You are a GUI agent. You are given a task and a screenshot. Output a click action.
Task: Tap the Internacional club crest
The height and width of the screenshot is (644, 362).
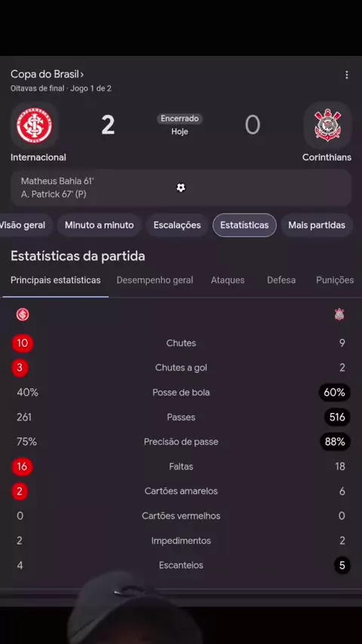click(x=35, y=125)
